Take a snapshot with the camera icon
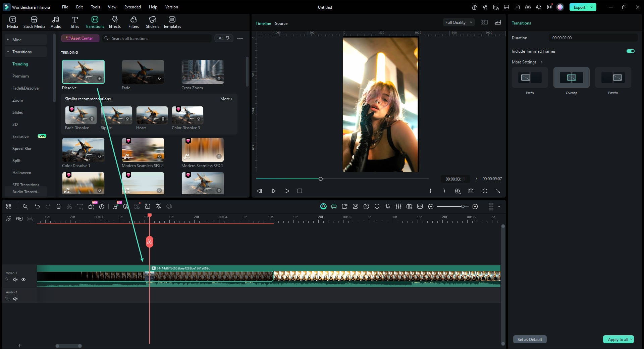The width and height of the screenshot is (644, 349). coord(471,191)
